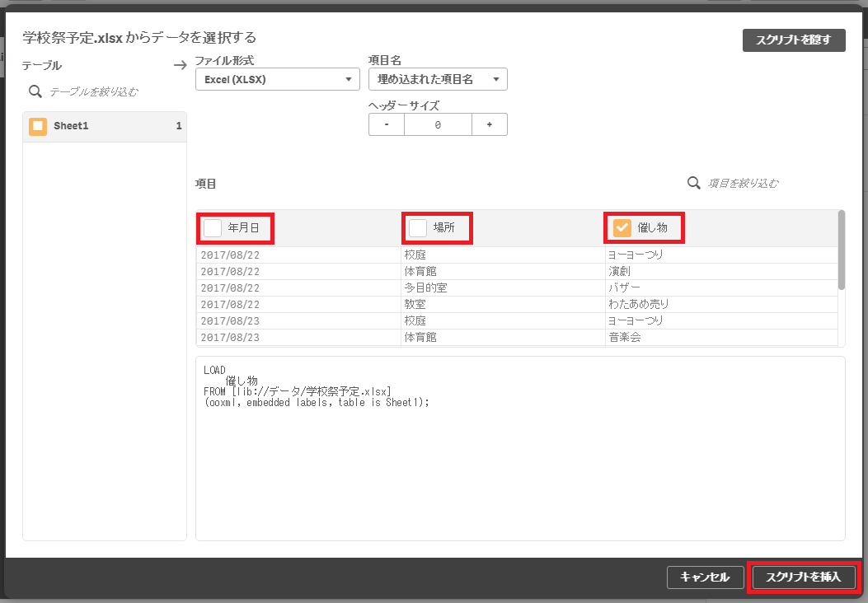Image resolution: width=868 pixels, height=603 pixels.
Task: Click the 演劇 cell
Action: click(x=721, y=272)
